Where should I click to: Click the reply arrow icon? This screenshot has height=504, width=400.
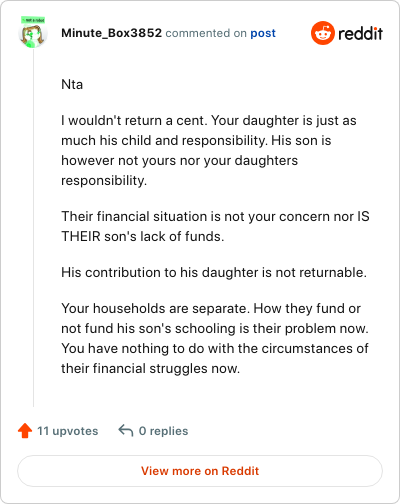[126, 430]
